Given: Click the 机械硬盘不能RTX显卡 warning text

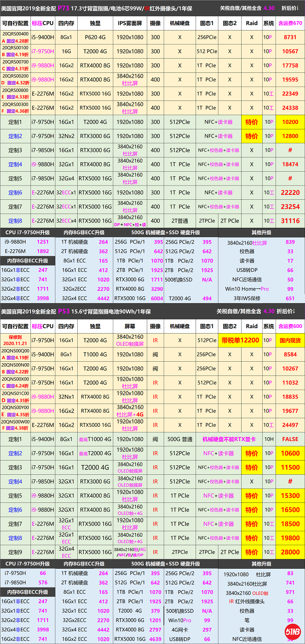Looking at the screenshot, I should [229, 439].
